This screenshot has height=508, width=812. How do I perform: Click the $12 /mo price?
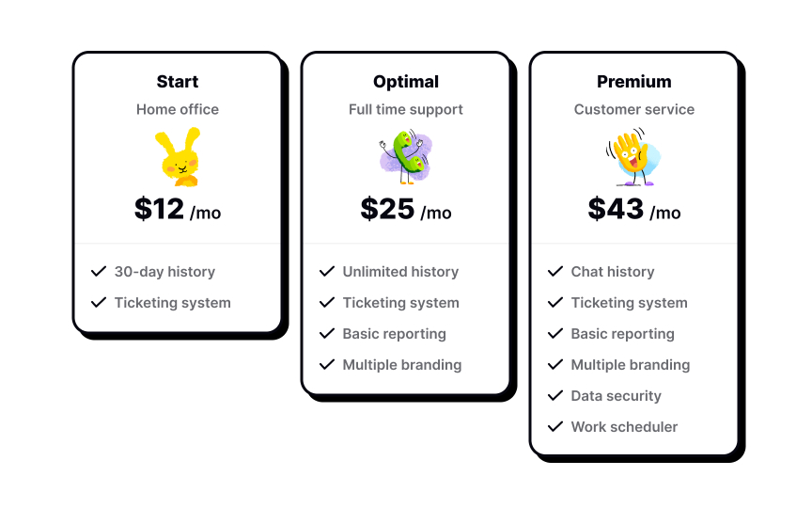coord(178,209)
